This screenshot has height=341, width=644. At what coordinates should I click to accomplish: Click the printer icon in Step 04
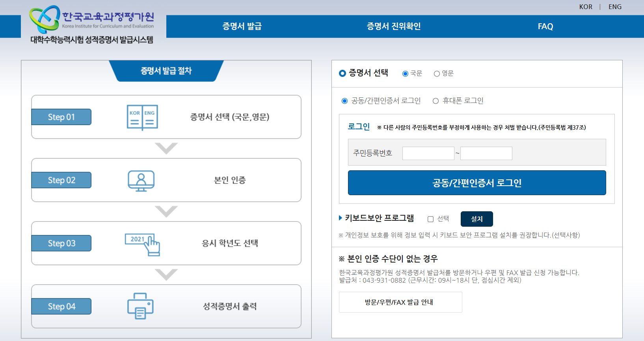tap(140, 306)
